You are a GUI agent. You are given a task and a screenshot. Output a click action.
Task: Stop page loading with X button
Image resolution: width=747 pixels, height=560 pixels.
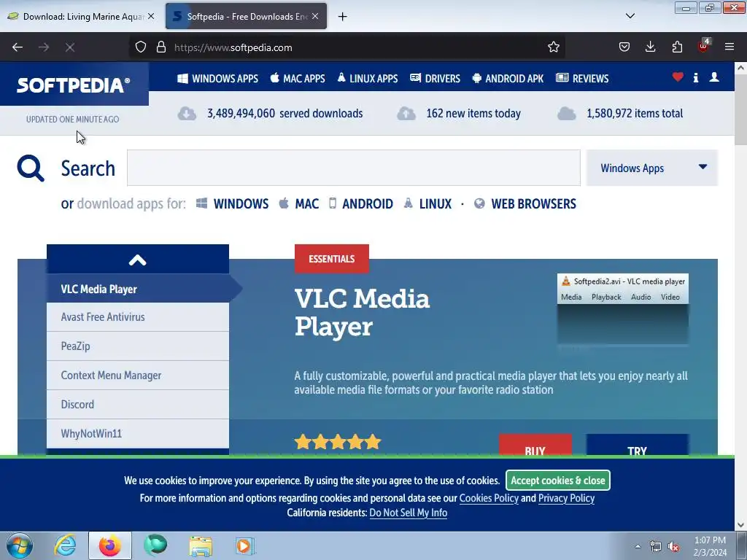click(69, 47)
